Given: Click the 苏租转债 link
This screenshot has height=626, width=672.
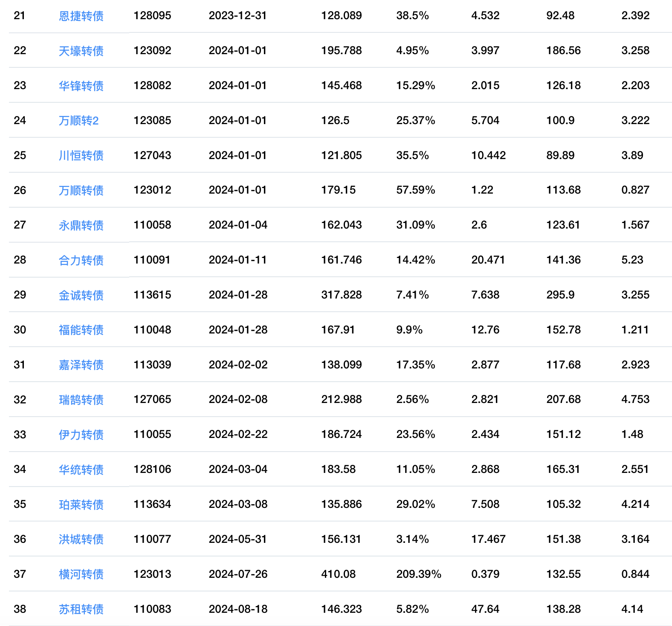Looking at the screenshot, I should [81, 609].
